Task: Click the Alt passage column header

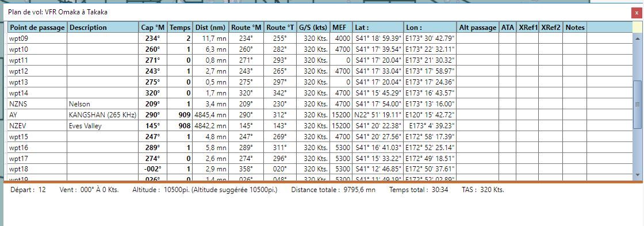Action: pyautogui.click(x=478, y=28)
